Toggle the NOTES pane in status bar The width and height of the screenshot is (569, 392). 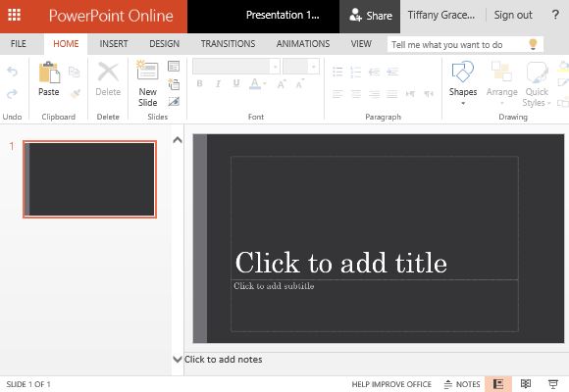pyautogui.click(x=462, y=384)
